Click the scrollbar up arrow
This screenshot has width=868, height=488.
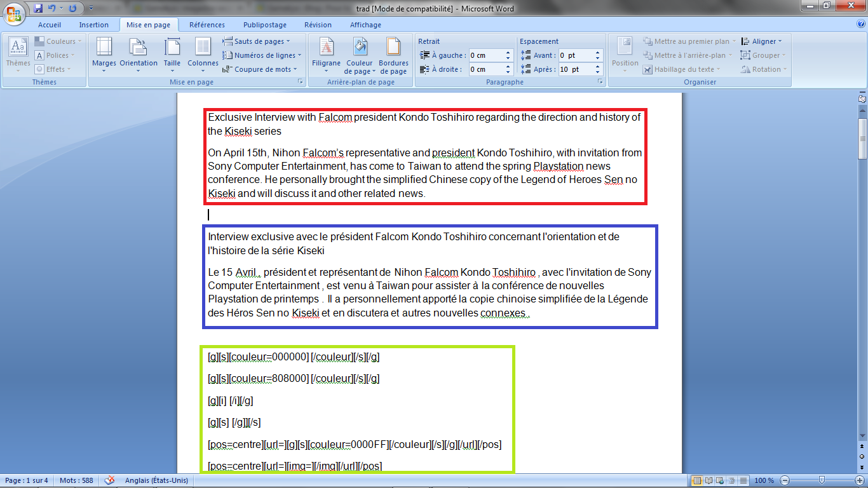(862, 111)
